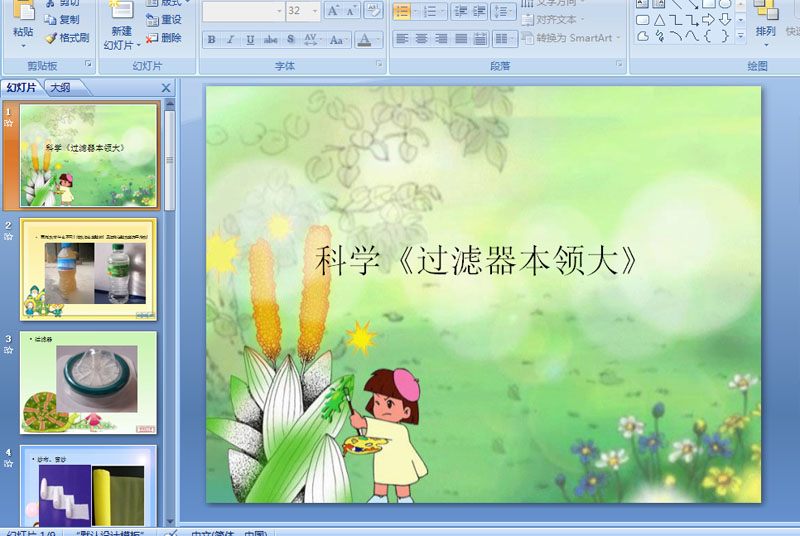Image resolution: width=800 pixels, height=536 pixels.
Task: Expand the New Slide (新建幻灯片) dropdown
Action: point(121,45)
